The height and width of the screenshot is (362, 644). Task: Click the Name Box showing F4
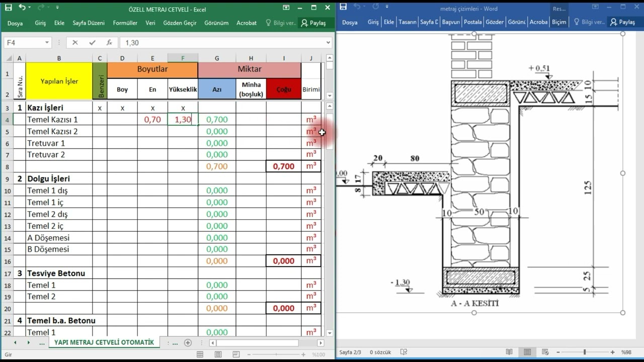click(x=24, y=43)
